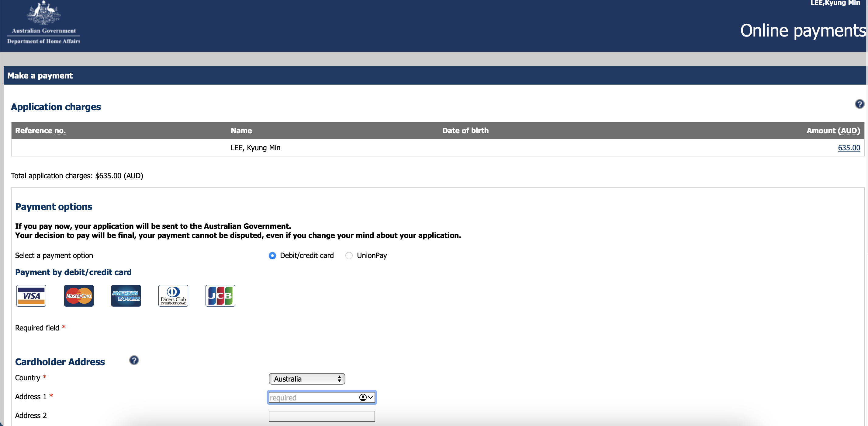Click 'Total application charges: $635.00 (AUD)' text
Screen dimensions: 868x426
(x=77, y=176)
